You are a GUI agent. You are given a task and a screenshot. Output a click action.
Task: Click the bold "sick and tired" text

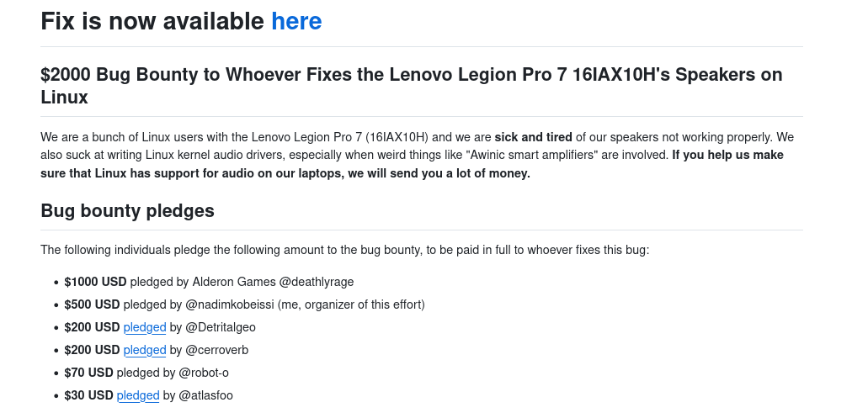[x=533, y=137]
